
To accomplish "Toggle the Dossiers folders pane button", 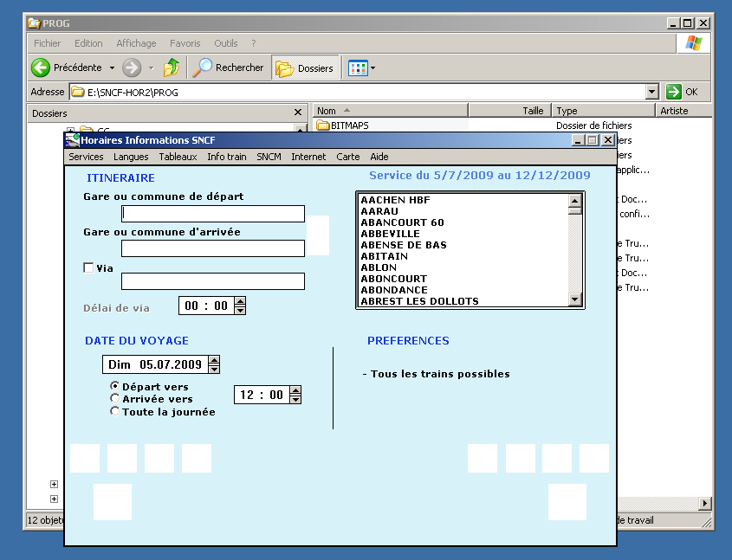I will point(305,68).
